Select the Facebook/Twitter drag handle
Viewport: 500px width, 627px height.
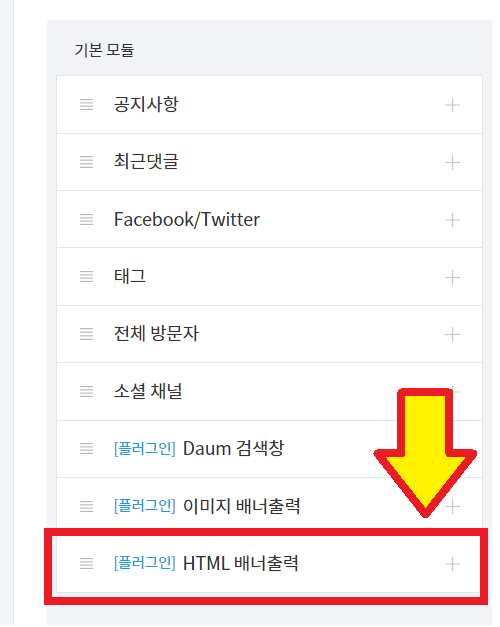coord(86,220)
